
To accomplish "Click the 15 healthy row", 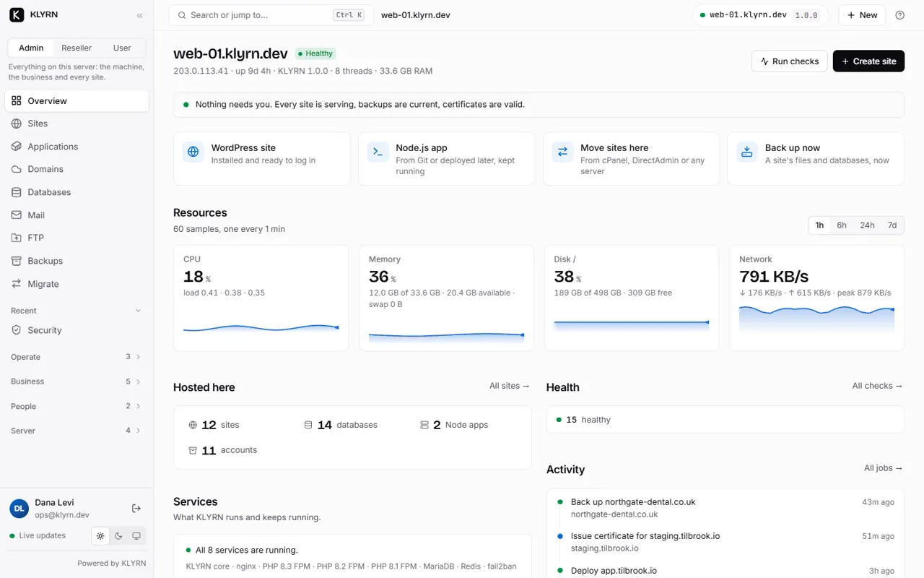I will (725, 419).
